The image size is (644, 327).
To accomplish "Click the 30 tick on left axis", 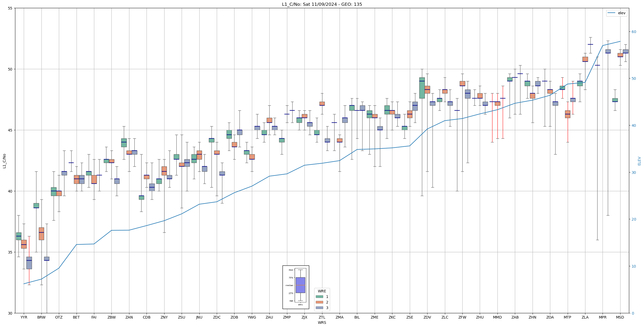I will [10, 313].
